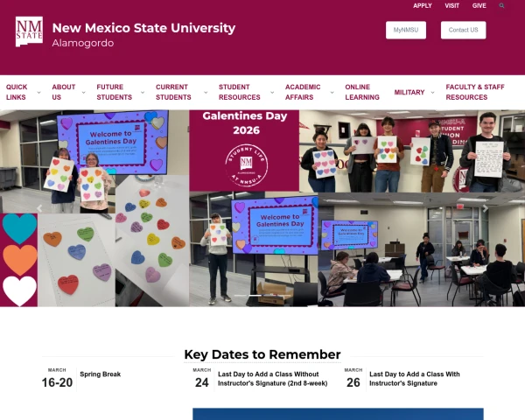Open the Academic Affairs menu

[303, 92]
